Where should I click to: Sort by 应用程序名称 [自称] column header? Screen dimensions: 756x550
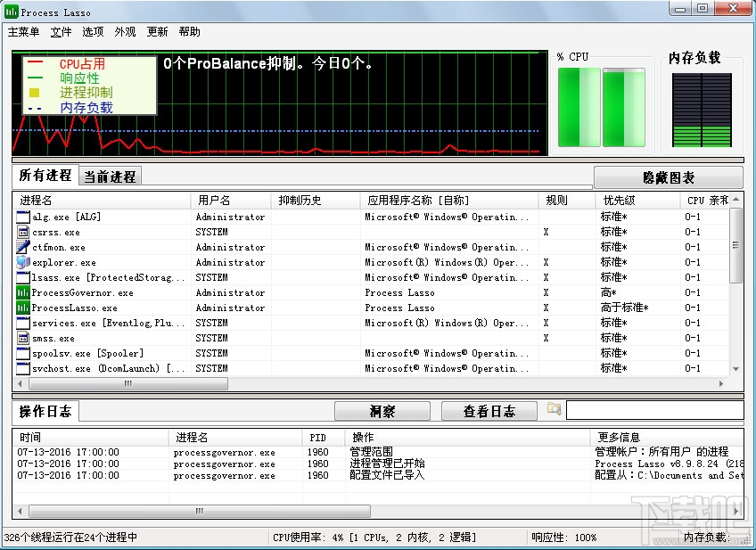coord(449,201)
